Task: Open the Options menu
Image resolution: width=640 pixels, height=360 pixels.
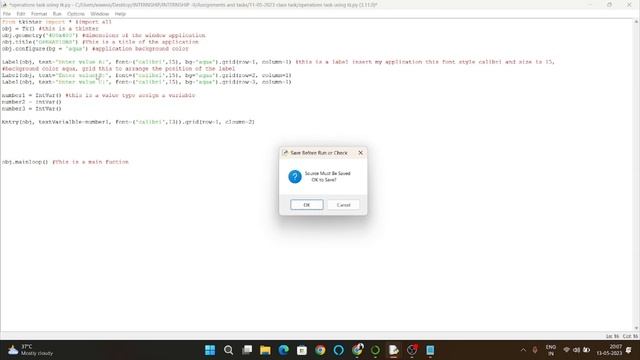Action: [76, 14]
